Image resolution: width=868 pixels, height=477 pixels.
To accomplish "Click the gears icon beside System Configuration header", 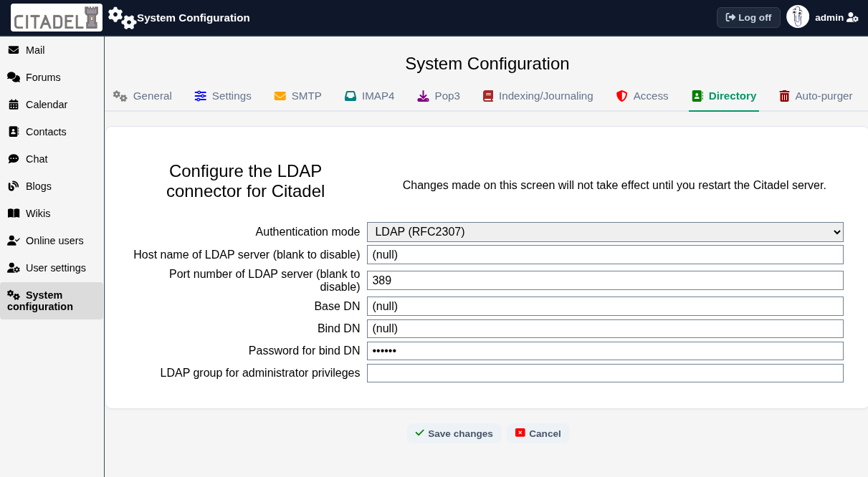I will [122, 18].
